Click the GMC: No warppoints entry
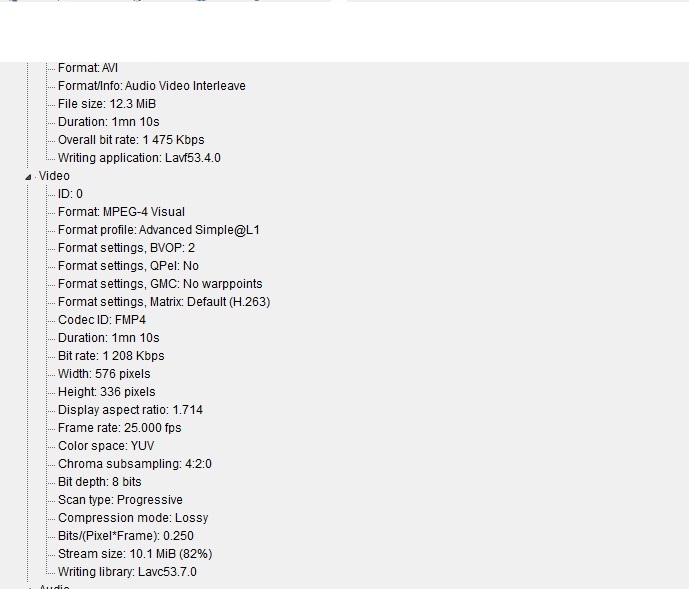 click(x=160, y=284)
